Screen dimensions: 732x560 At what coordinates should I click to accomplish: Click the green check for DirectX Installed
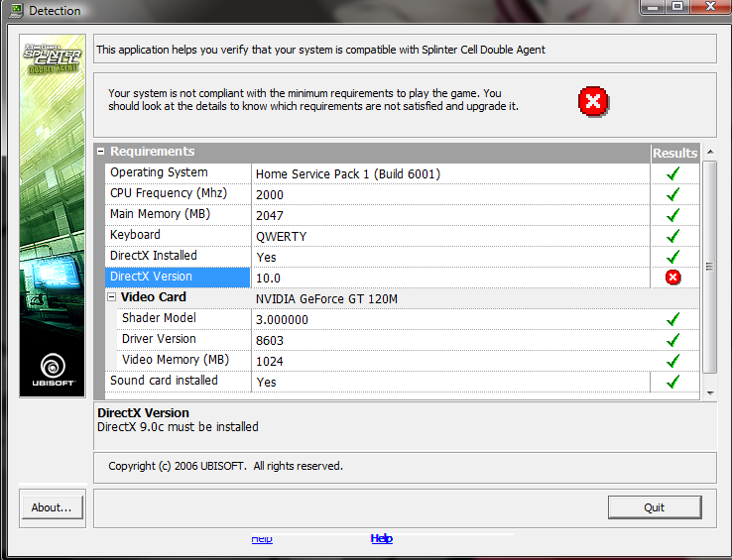(672, 257)
